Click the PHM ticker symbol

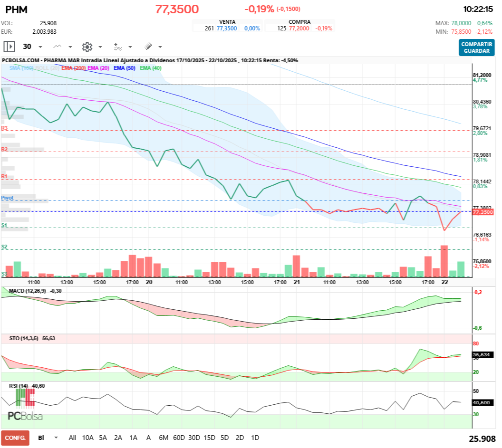pyautogui.click(x=16, y=10)
